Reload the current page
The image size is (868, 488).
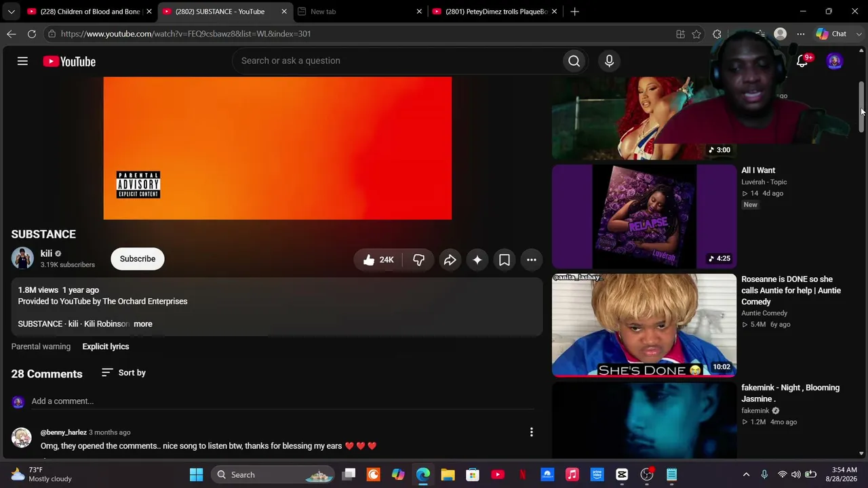[x=32, y=34]
